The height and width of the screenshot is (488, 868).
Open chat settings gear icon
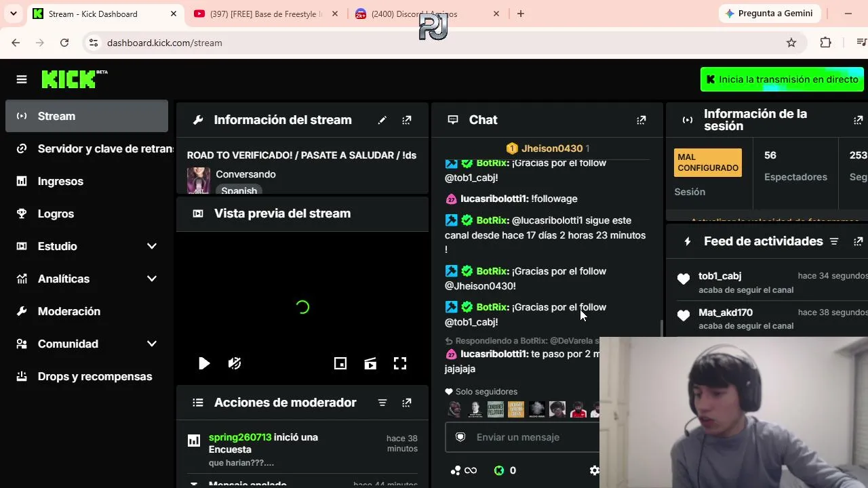594,470
